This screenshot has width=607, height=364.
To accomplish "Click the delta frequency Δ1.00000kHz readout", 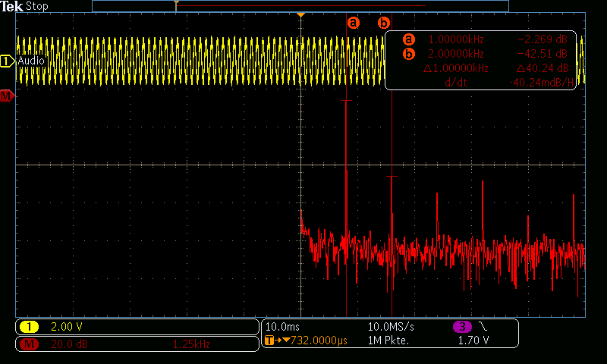I will 456,68.
